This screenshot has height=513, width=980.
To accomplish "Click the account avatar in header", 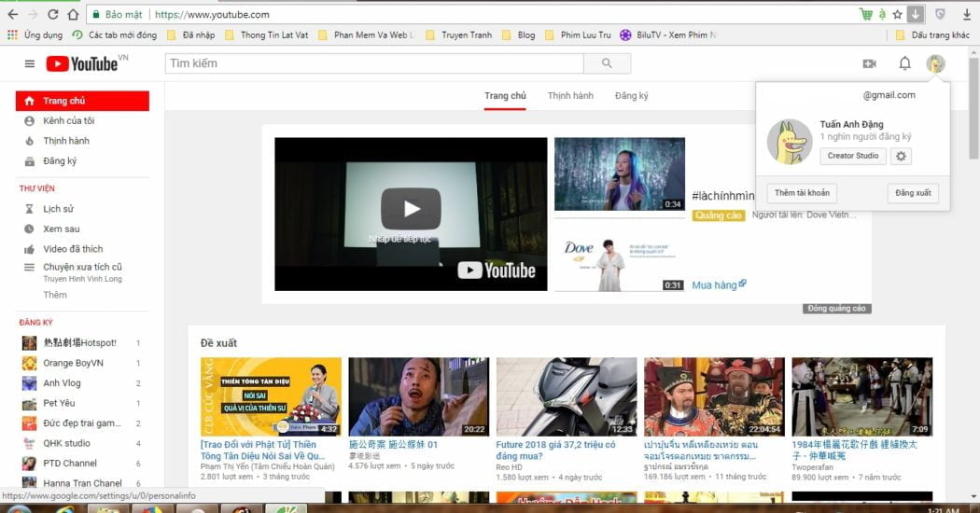I will [935, 63].
